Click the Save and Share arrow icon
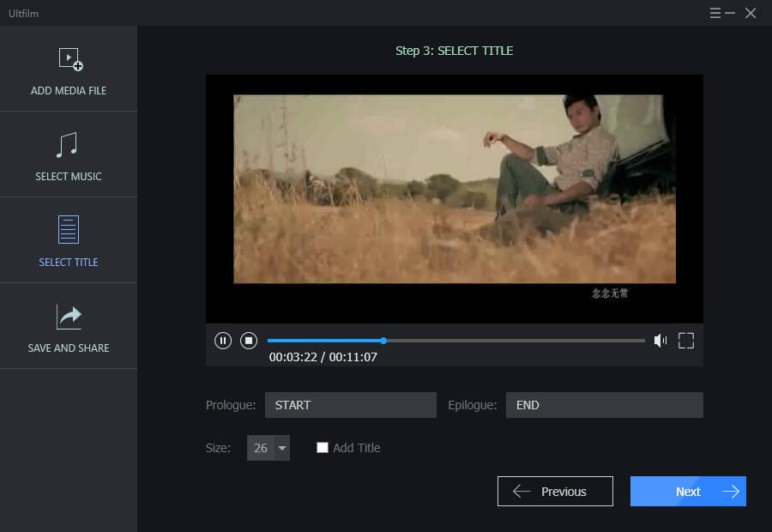Viewport: 772px width, 532px height. [69, 317]
